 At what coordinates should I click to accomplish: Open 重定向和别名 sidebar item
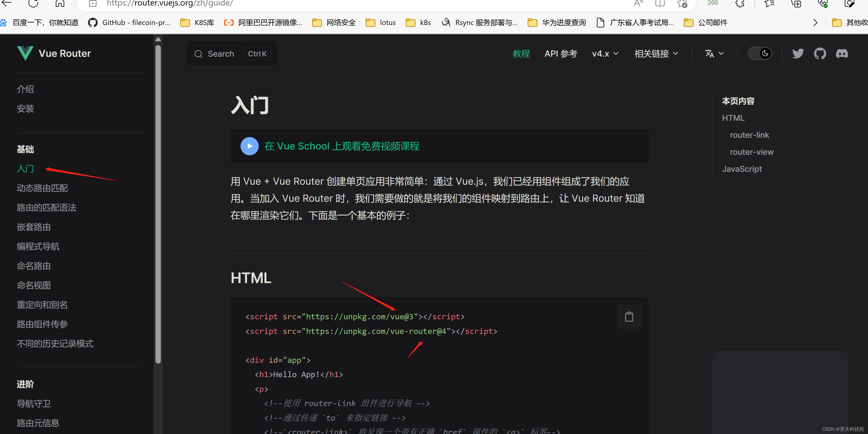point(43,305)
